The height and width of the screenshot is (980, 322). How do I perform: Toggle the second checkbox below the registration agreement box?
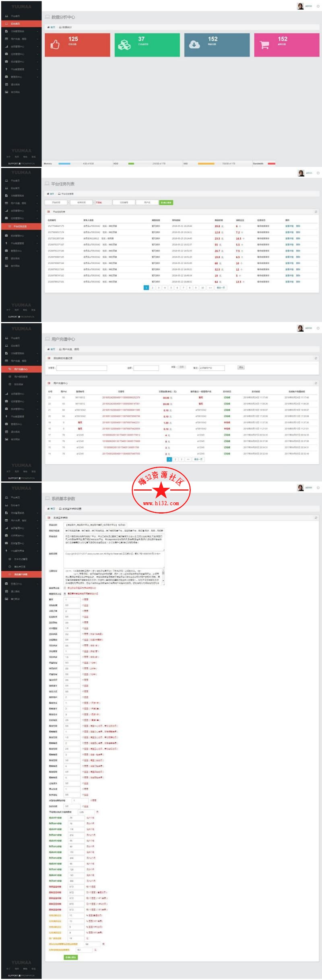click(x=65, y=594)
